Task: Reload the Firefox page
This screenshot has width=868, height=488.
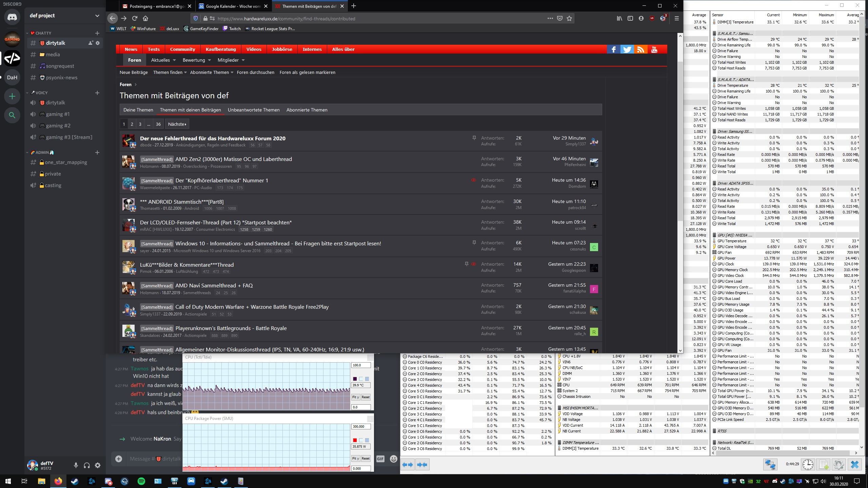Action: click(x=135, y=19)
